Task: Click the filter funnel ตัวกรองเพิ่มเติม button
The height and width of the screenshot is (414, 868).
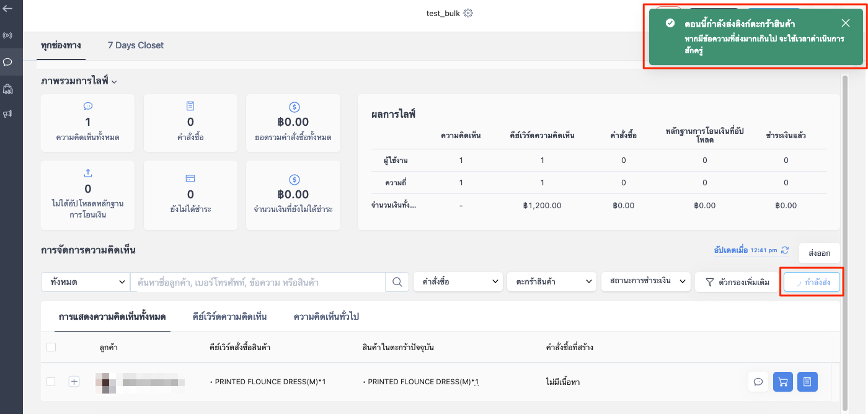Action: click(x=737, y=282)
